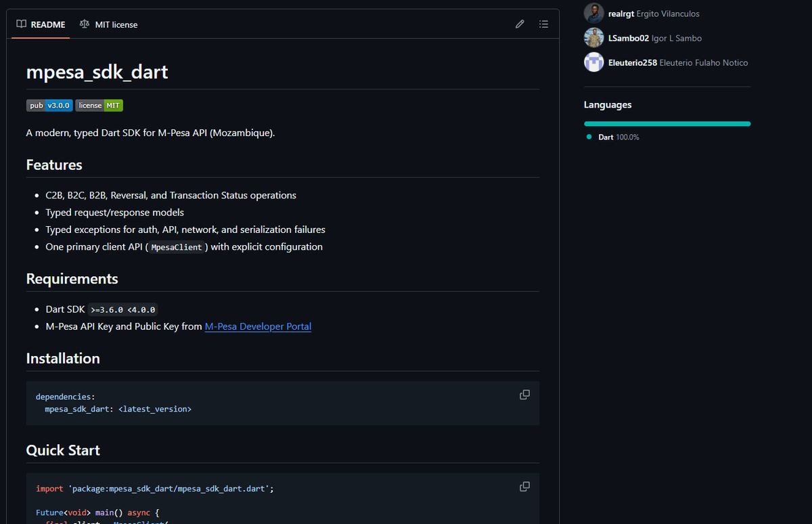
Task: Switch to the MIT license tab
Action: click(x=108, y=24)
